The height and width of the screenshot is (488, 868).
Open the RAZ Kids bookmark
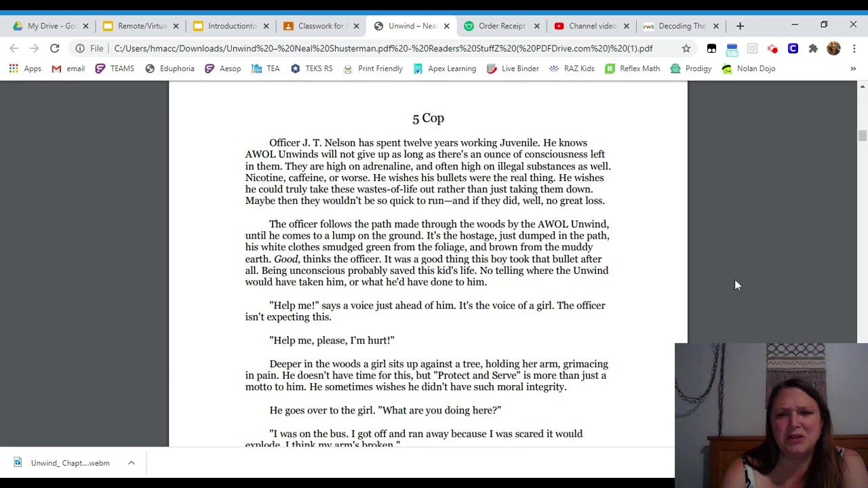(x=572, y=68)
